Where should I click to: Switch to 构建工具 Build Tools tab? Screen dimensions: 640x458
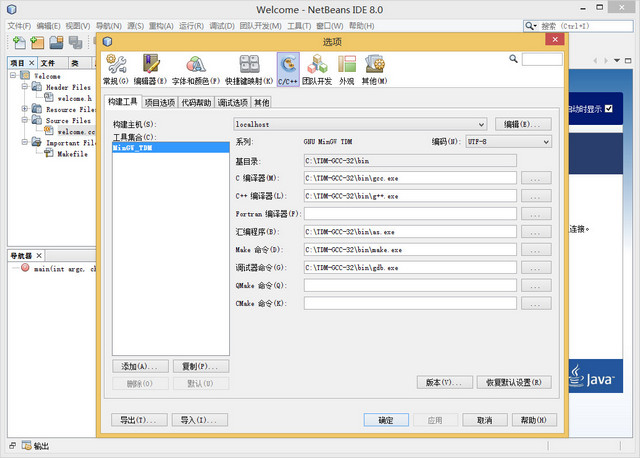click(123, 102)
